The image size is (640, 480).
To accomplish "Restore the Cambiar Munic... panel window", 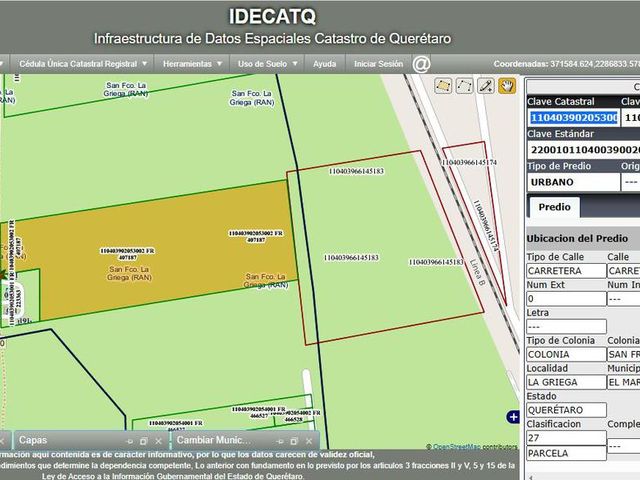I will coord(294,441).
